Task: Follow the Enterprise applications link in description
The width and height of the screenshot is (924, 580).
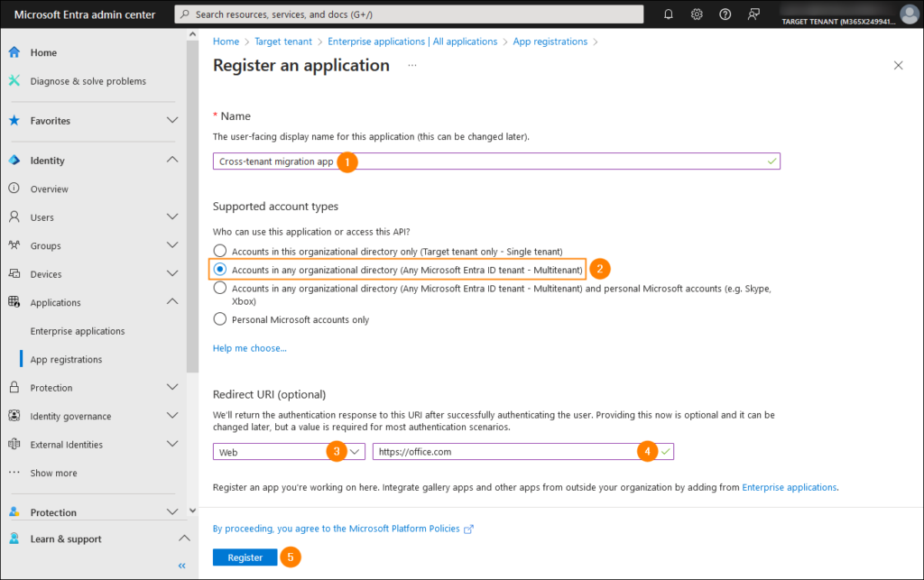Action: tap(789, 487)
